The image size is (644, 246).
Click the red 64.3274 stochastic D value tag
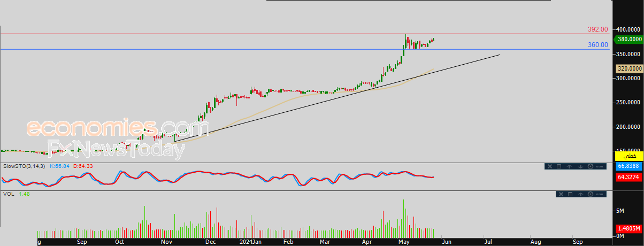pos(628,178)
